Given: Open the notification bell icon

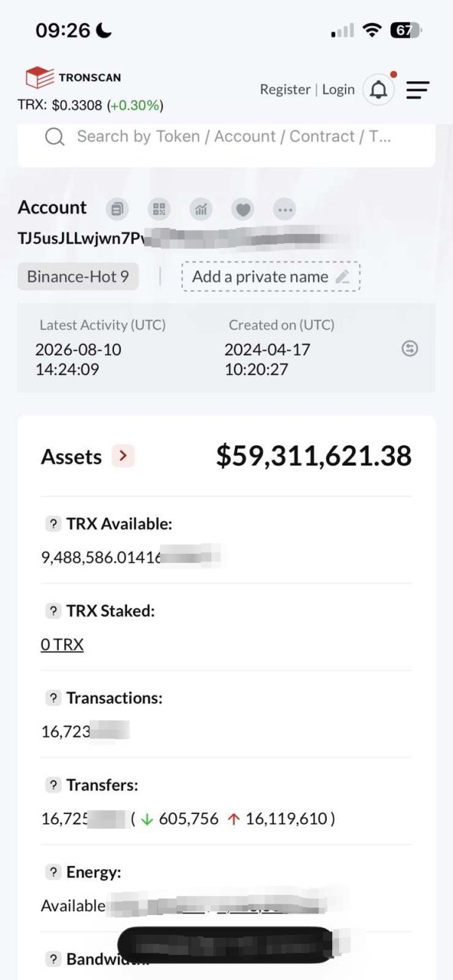Looking at the screenshot, I should click(x=379, y=90).
